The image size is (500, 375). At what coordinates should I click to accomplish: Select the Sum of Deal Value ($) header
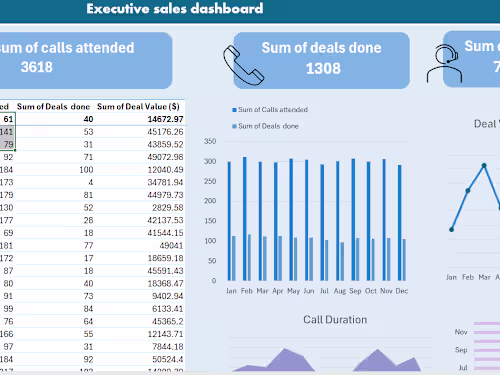pyautogui.click(x=138, y=107)
